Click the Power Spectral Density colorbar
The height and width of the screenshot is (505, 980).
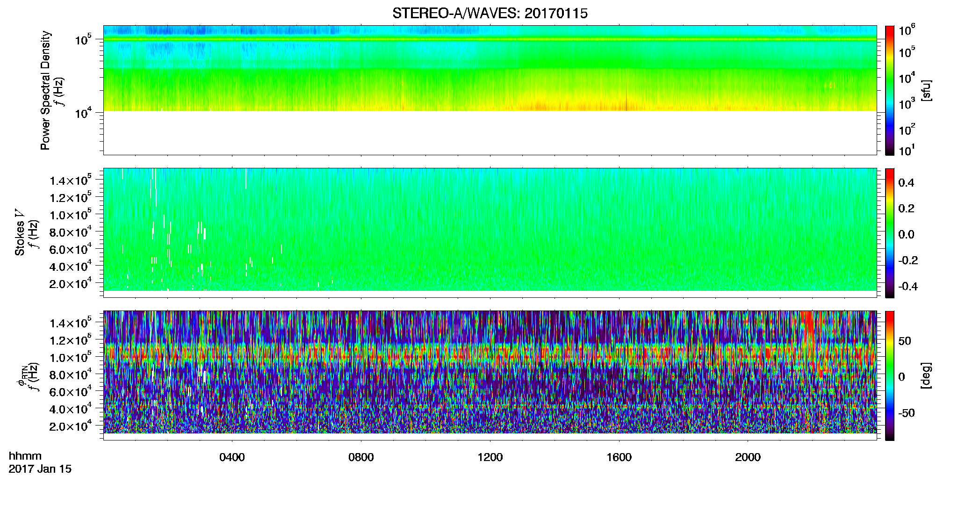point(889,90)
